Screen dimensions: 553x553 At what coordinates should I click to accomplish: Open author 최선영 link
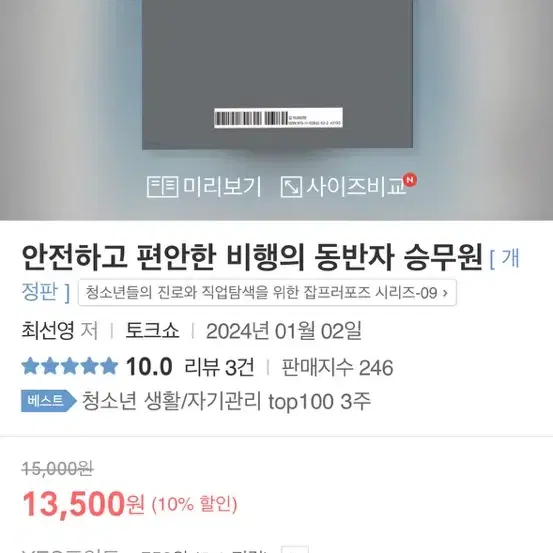click(x=48, y=331)
